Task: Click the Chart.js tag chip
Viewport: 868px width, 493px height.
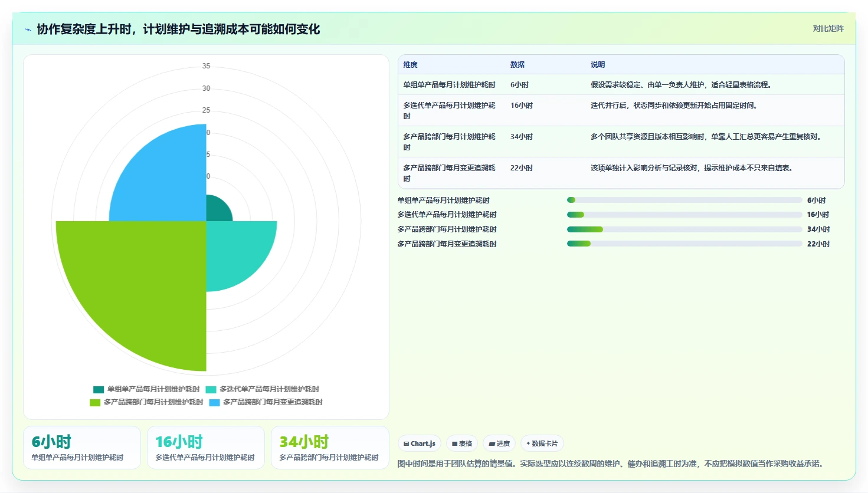Action: (420, 443)
